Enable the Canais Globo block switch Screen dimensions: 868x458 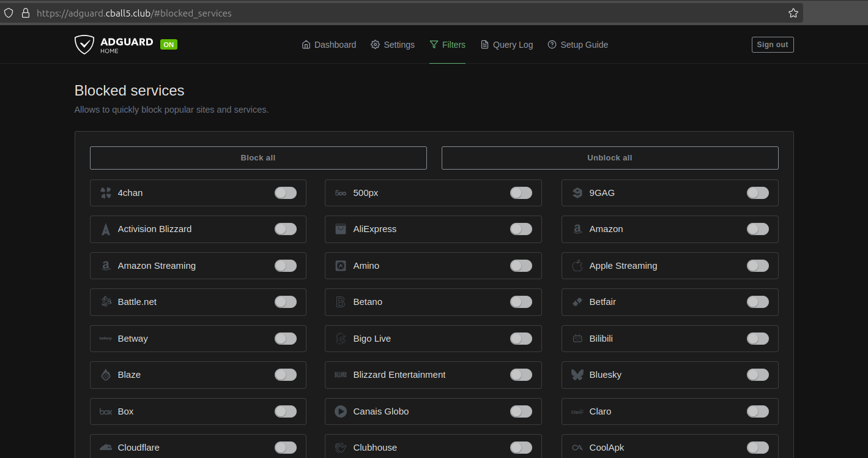click(521, 411)
